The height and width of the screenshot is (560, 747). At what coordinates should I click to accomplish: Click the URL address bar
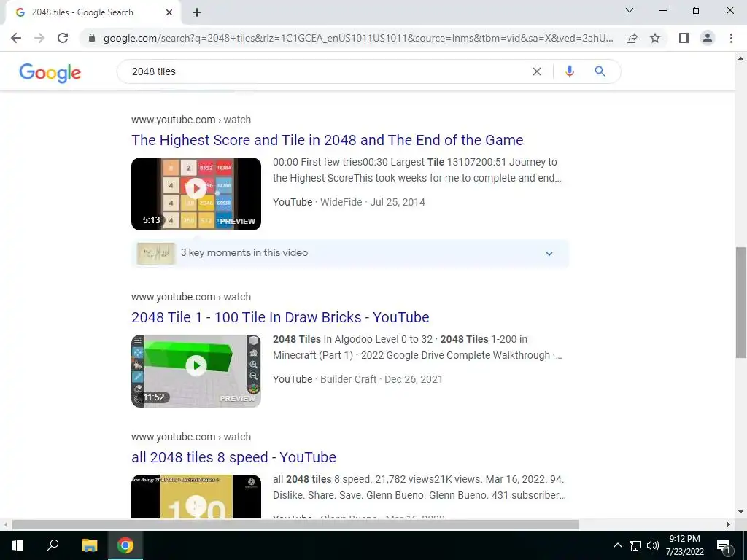click(357, 38)
